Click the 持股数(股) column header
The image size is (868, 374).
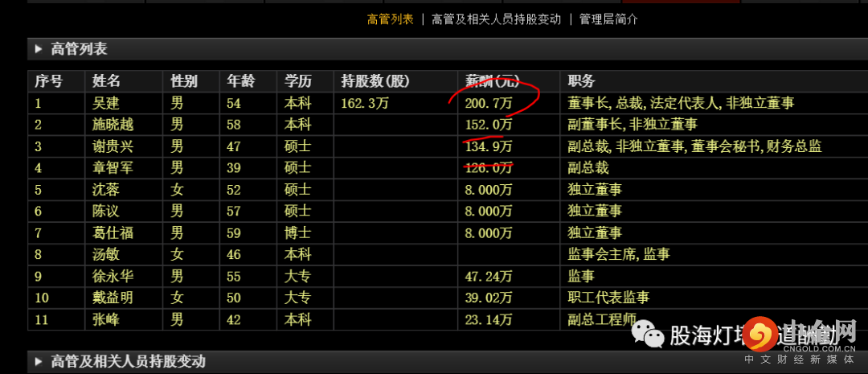[375, 81]
